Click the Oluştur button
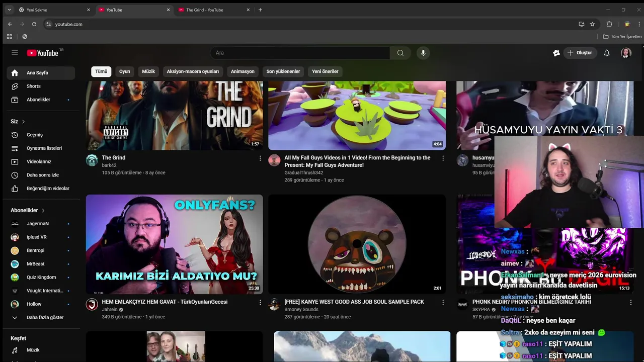Screen dimensions: 644x362 (580, 53)
